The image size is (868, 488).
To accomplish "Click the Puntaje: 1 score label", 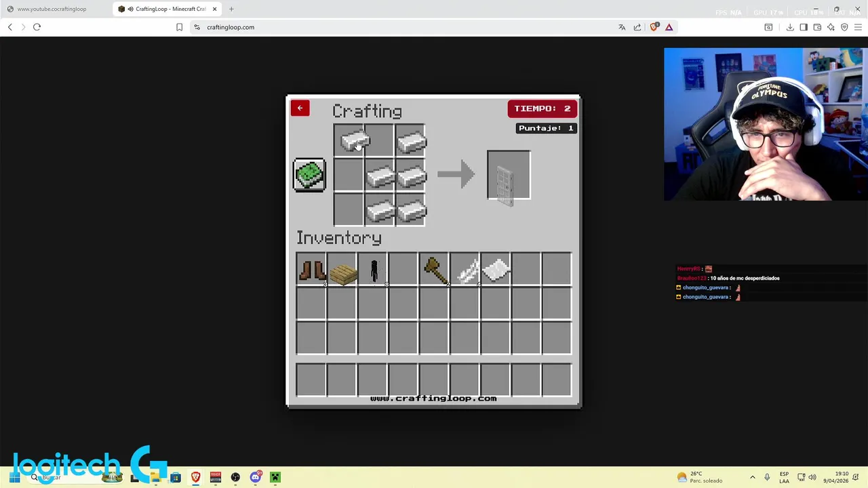I will point(546,128).
